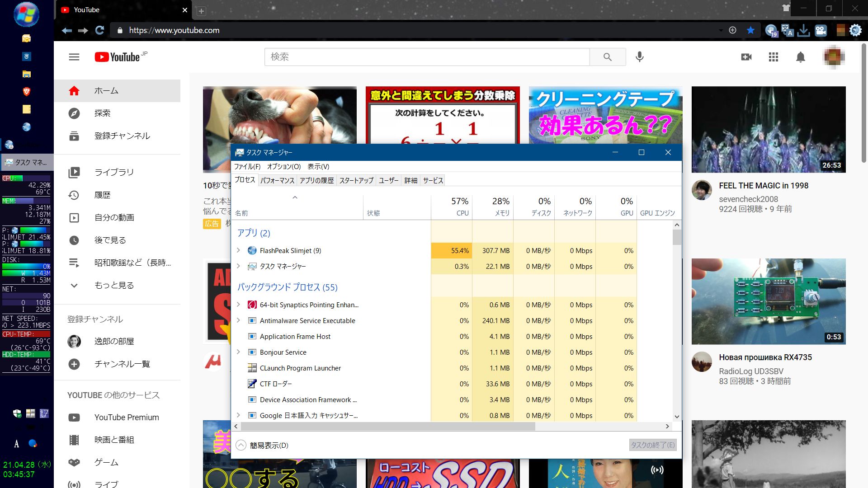Reload the page with the refresh icon
This screenshot has width=868, height=488.
click(x=100, y=30)
